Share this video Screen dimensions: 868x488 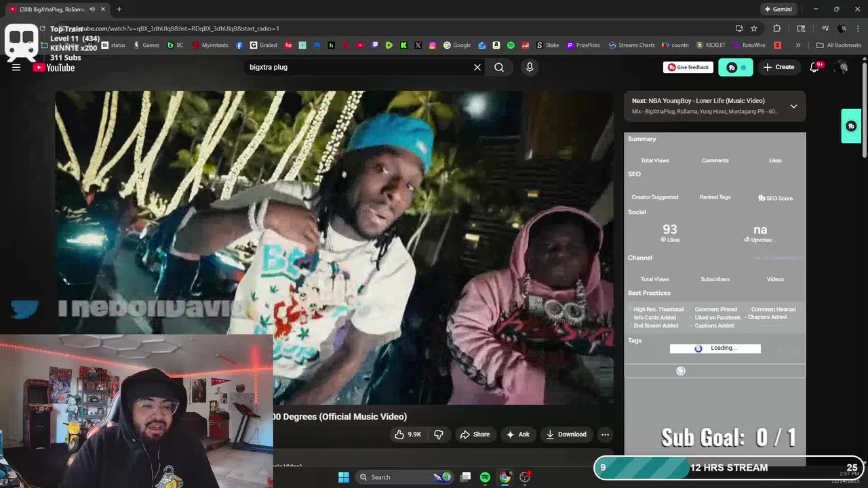[x=475, y=434]
